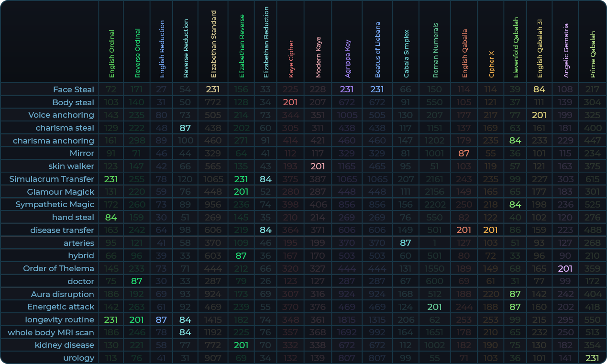Click the Prime Qabalah column header
The width and height of the screenshot is (607, 364).
(592, 55)
